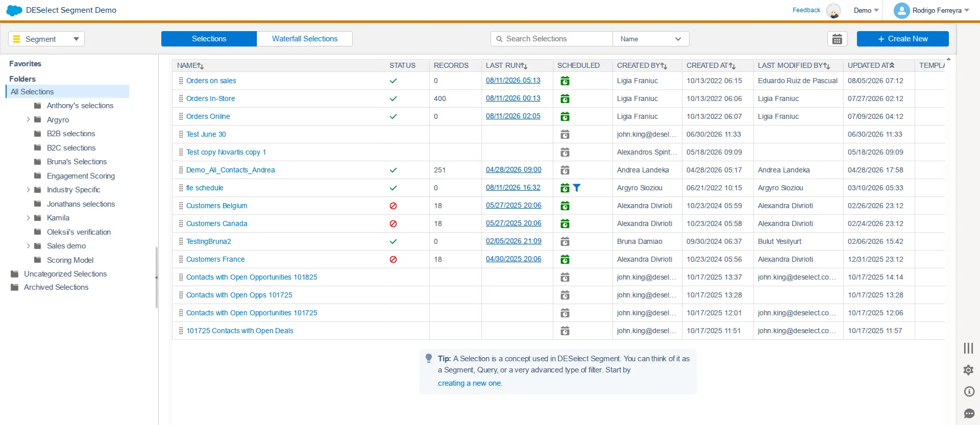The image size is (980, 425).
Task: Open the Orders Online selection
Action: click(208, 116)
